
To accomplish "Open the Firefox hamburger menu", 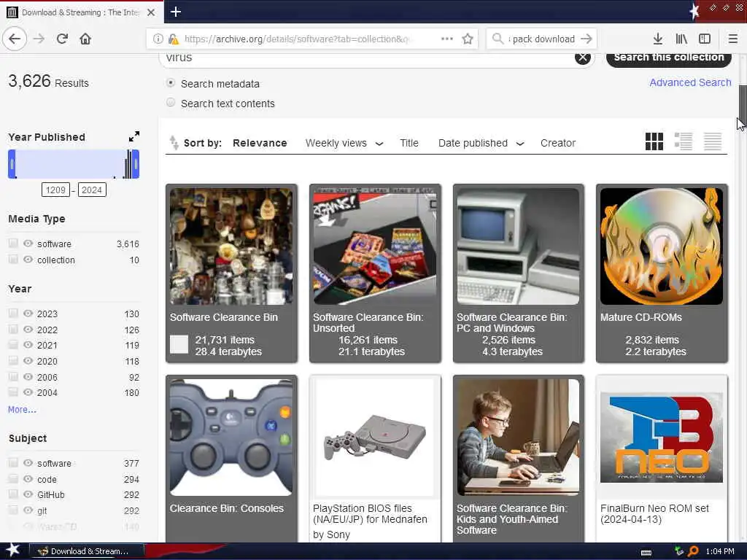I will [732, 39].
